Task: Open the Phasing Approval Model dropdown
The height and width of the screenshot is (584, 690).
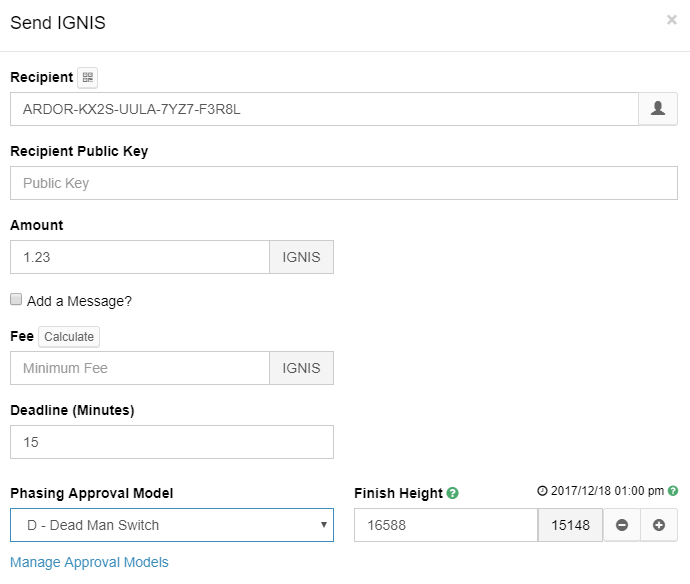Action: (x=172, y=525)
